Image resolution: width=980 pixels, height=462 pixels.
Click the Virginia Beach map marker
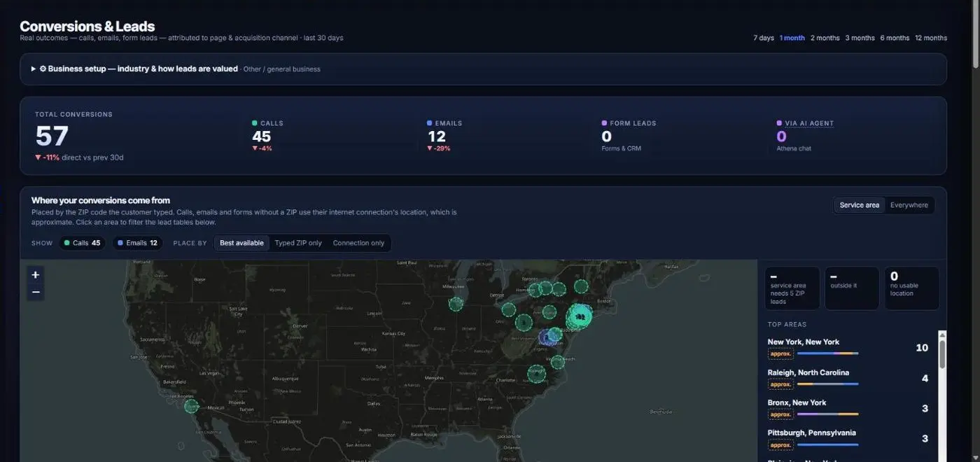557,362
